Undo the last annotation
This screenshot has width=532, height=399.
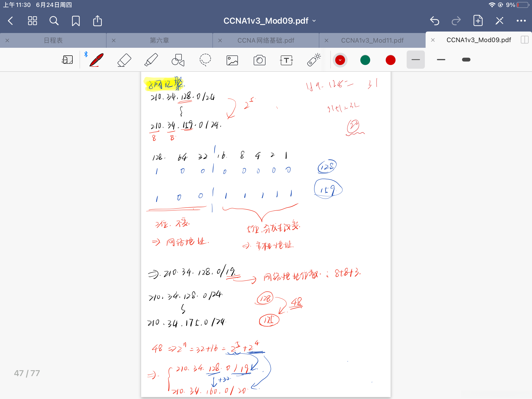(434, 21)
